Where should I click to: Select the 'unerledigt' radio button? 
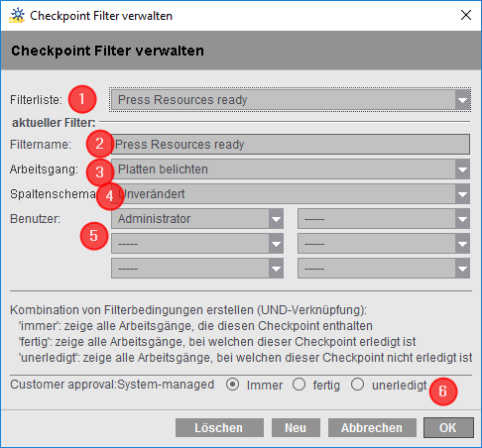pos(357,385)
